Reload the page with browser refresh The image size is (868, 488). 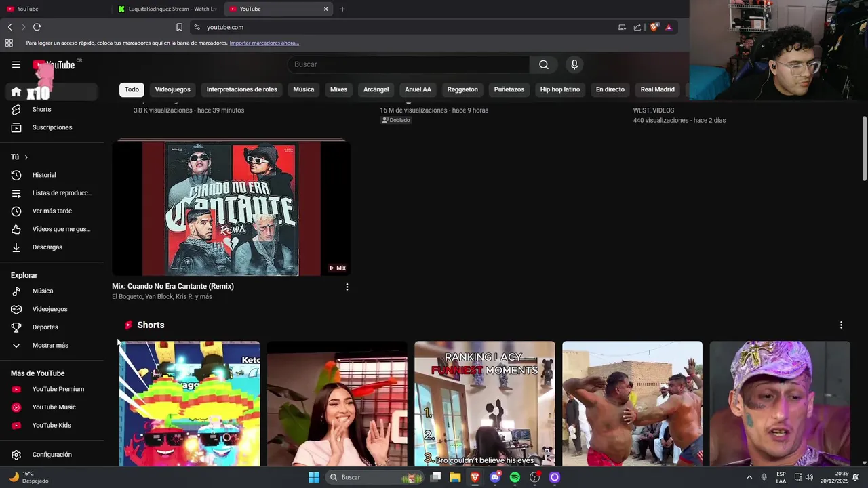click(x=37, y=27)
